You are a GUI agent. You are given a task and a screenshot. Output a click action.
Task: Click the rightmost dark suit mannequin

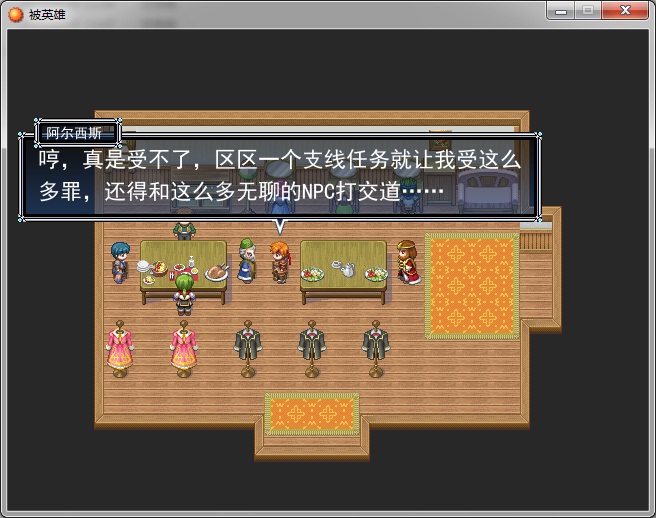click(x=376, y=349)
